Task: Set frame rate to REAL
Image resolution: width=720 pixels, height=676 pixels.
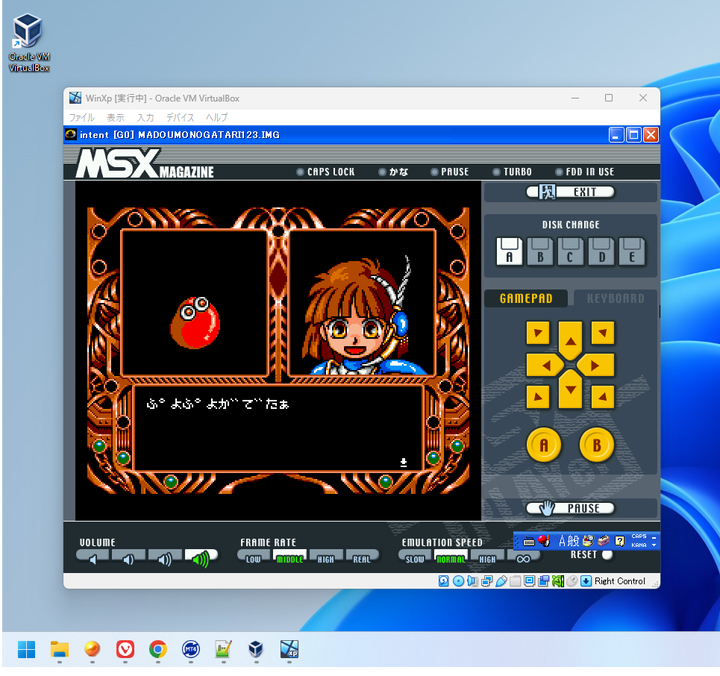Action: click(362, 557)
